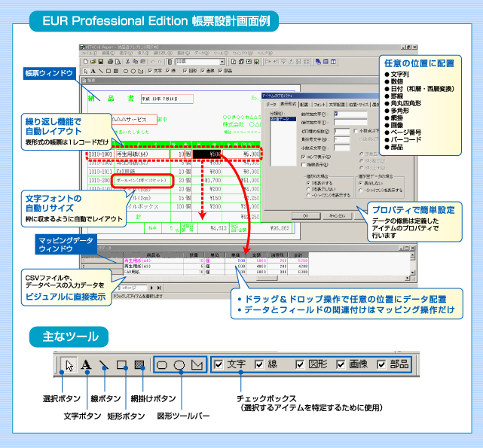Toggle the 部品 checkbox in the enlarged toolbar

click(381, 365)
